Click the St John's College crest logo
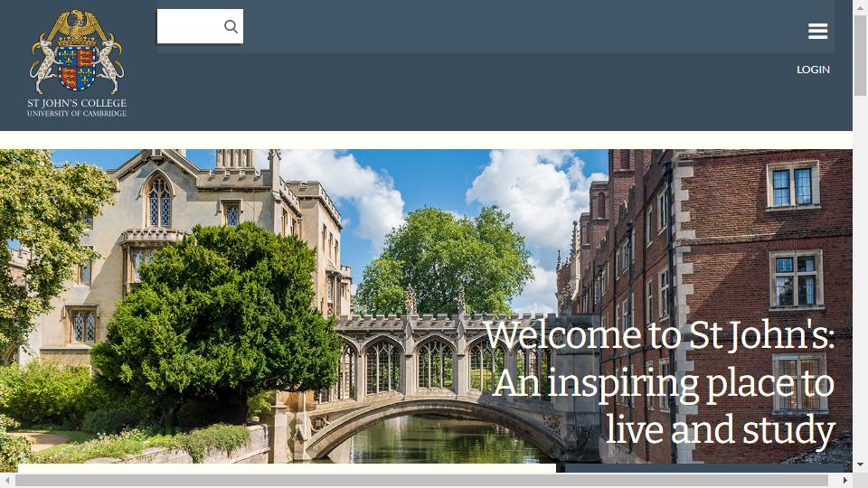 coord(77,52)
